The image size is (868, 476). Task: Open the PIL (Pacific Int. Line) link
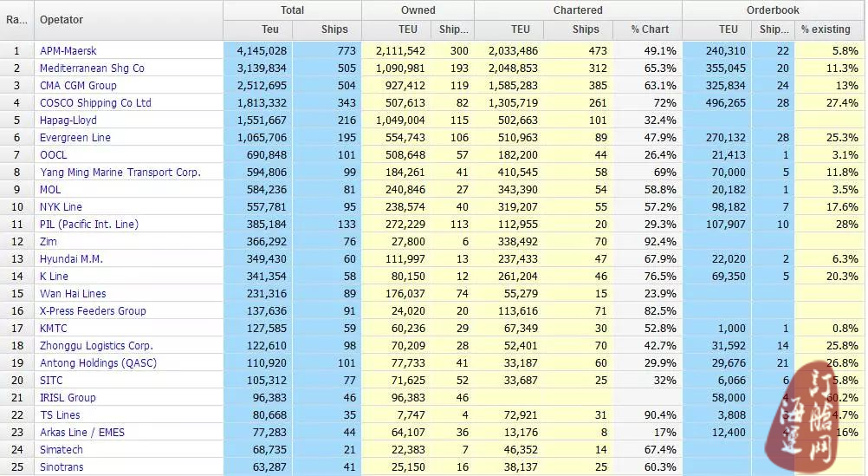(89, 225)
